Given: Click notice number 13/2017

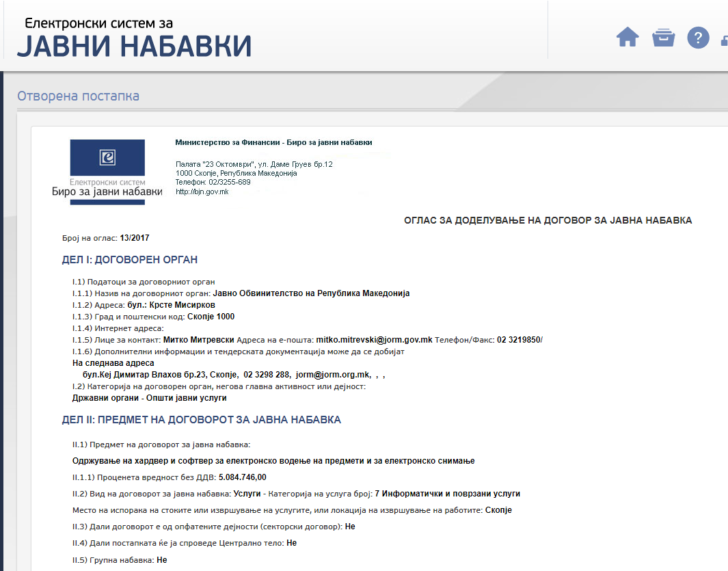Looking at the screenshot, I should [x=134, y=238].
